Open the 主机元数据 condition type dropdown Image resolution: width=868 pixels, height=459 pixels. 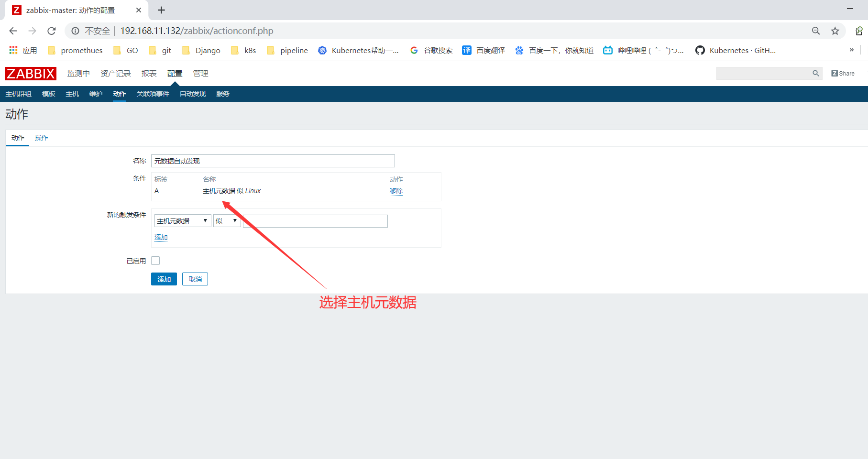pyautogui.click(x=182, y=220)
